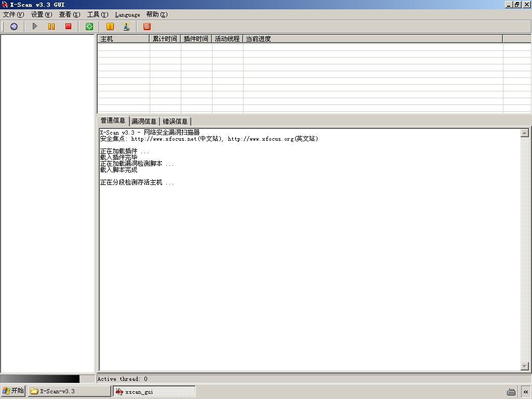The image size is (532, 399).
Task: Open the 开始 Start button
Action: pyautogui.click(x=13, y=391)
